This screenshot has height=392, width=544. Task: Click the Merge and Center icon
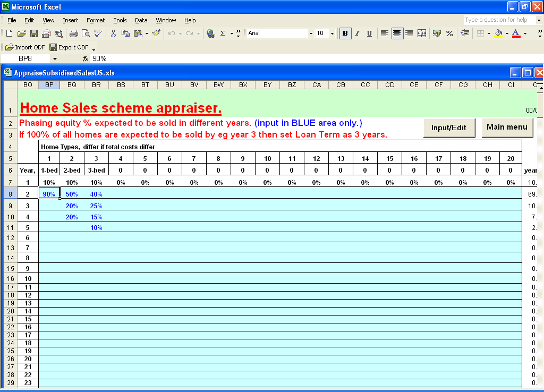click(422, 33)
